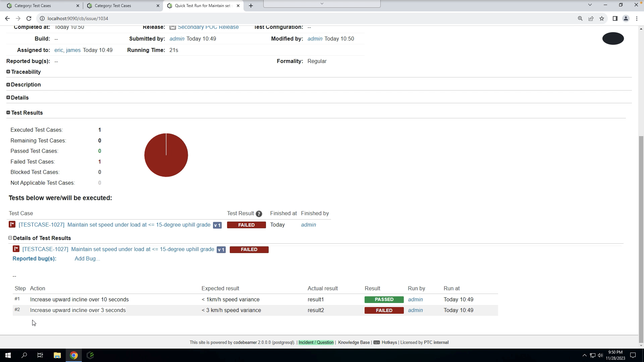Click the red test results pie chart
The width and height of the screenshot is (644, 362).
(x=166, y=155)
